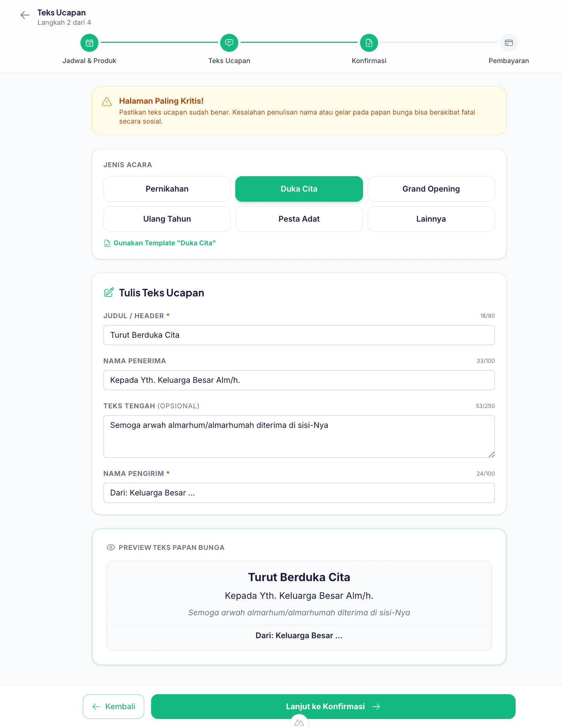
Task: Pick Grand Opening event type
Action: tap(431, 189)
